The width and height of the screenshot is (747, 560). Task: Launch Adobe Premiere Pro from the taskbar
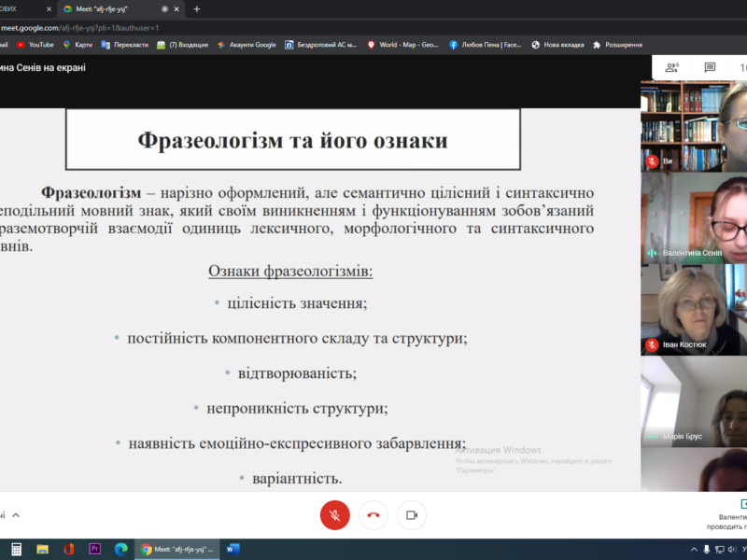[x=94, y=549]
